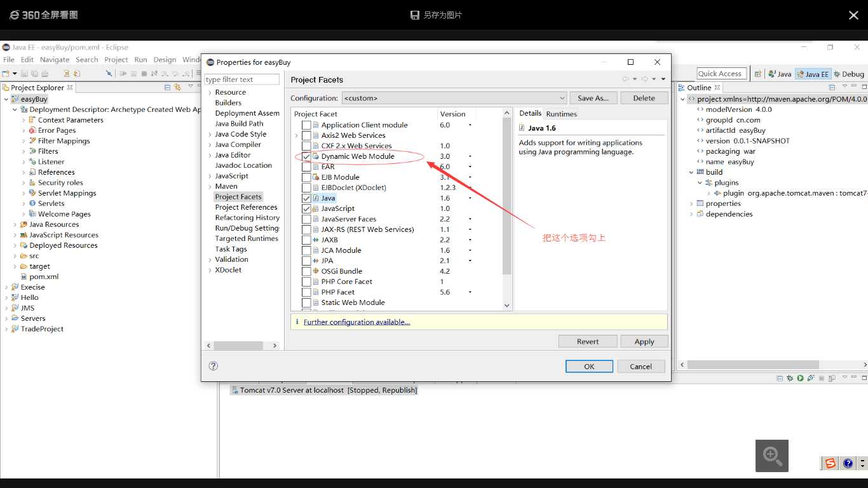Click the Sogou input method S icon
The height and width of the screenshot is (488, 868).
tap(830, 463)
